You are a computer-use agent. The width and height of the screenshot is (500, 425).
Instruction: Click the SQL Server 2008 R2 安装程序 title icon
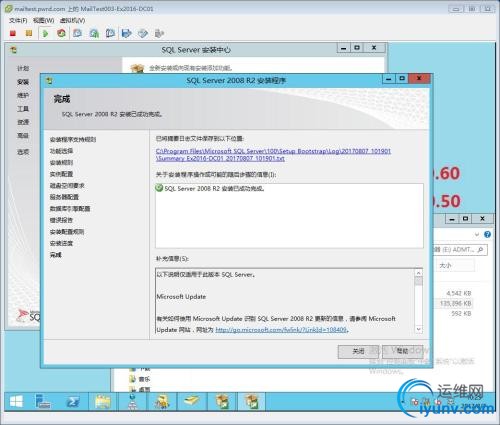click(x=49, y=81)
